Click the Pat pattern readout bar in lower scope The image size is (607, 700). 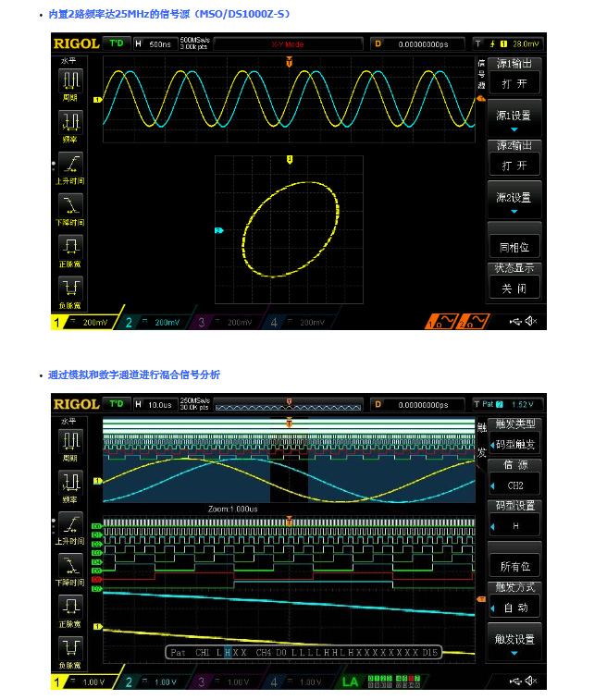303,652
